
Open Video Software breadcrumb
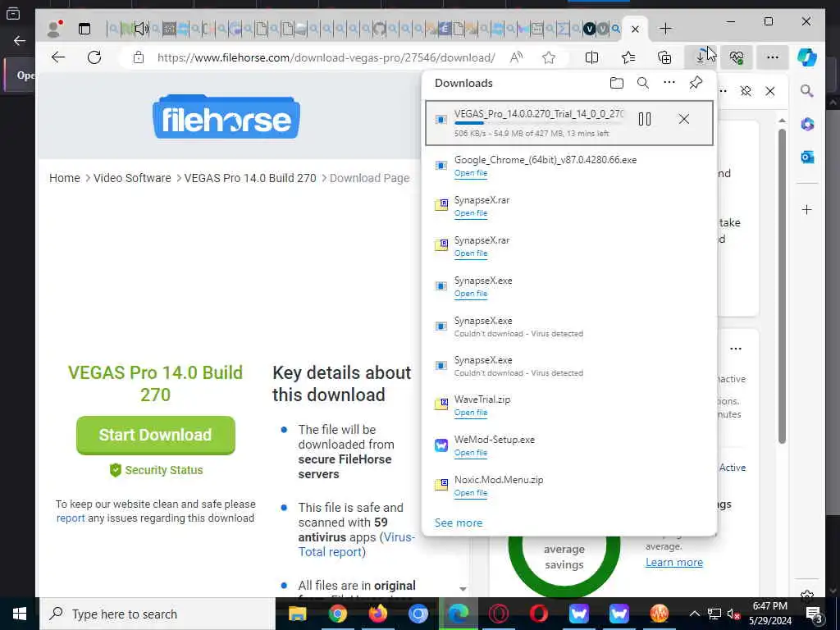pyautogui.click(x=132, y=178)
